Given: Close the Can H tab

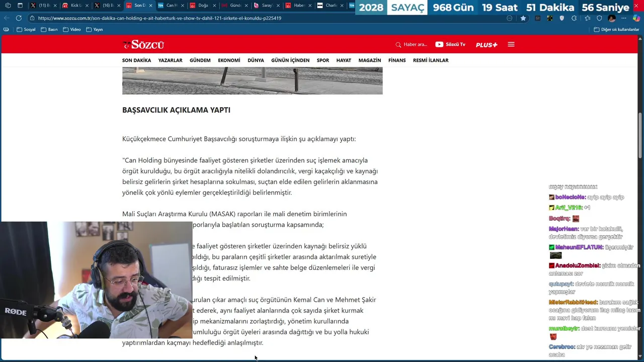Looking at the screenshot, I should [182, 6].
